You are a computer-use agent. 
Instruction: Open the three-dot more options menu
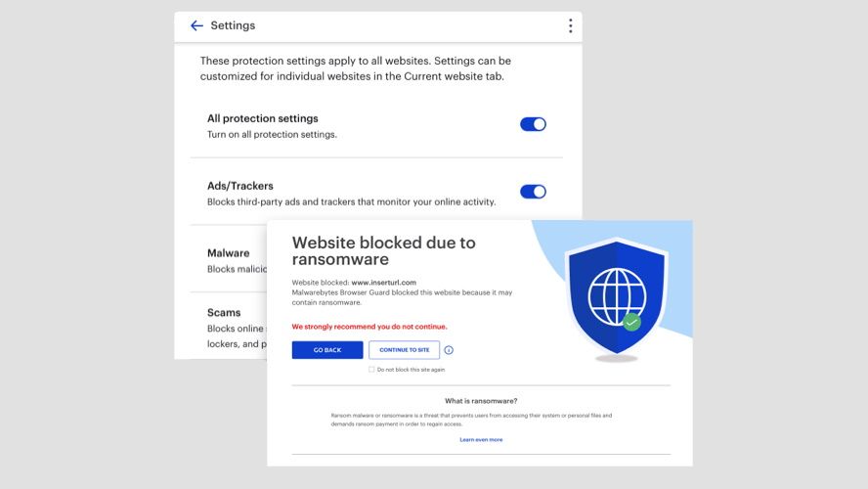click(570, 26)
